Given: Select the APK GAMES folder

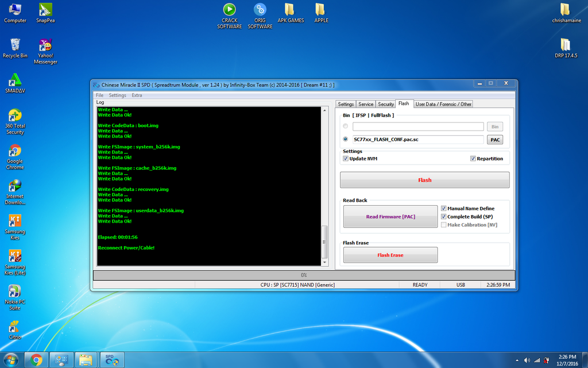Looking at the screenshot, I should pos(291,13).
